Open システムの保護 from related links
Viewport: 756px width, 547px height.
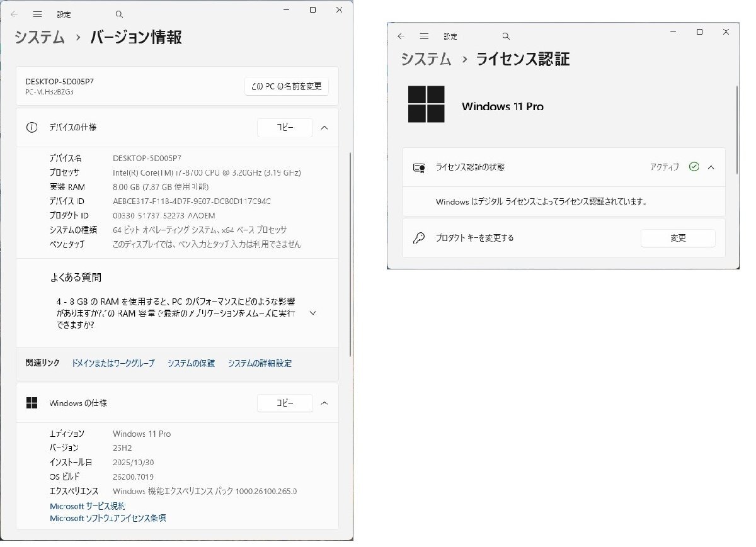pos(191,363)
